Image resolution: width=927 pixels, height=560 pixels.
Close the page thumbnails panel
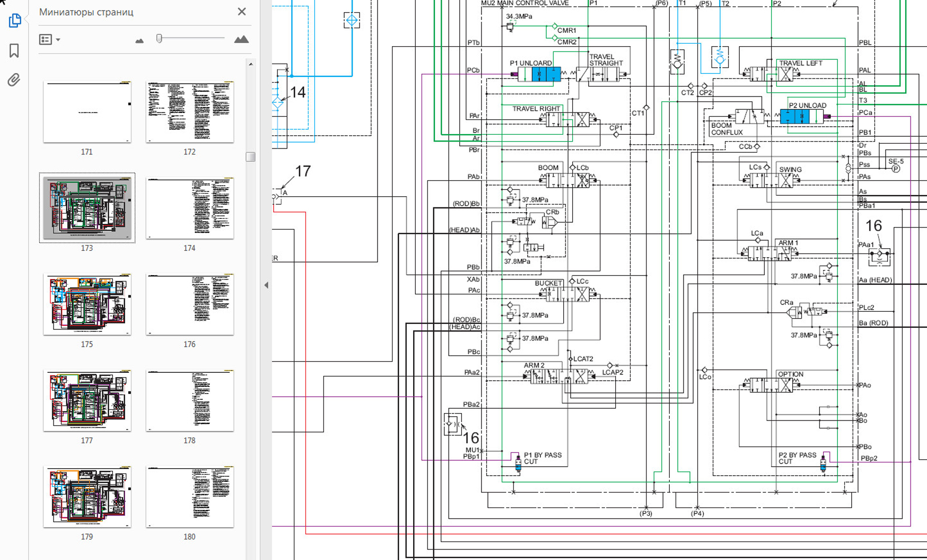point(242,12)
